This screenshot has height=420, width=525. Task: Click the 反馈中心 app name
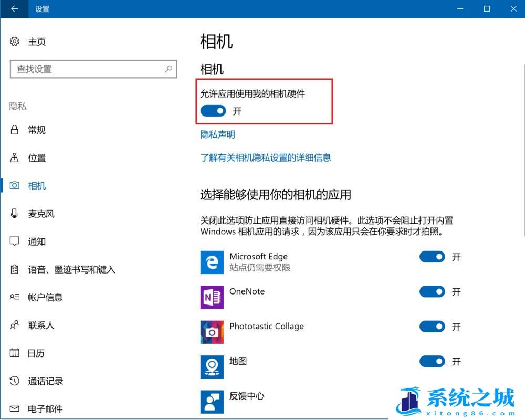[247, 396]
